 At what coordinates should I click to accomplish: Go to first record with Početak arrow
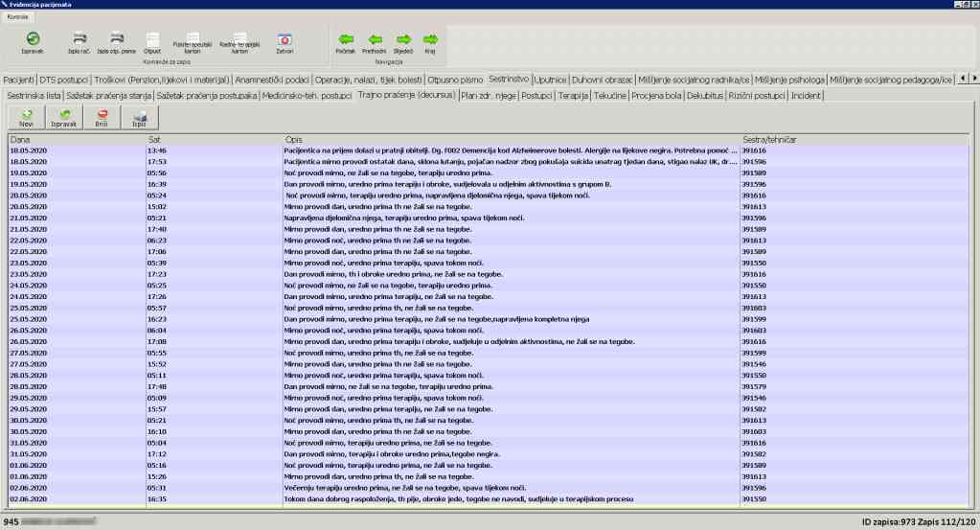345,39
